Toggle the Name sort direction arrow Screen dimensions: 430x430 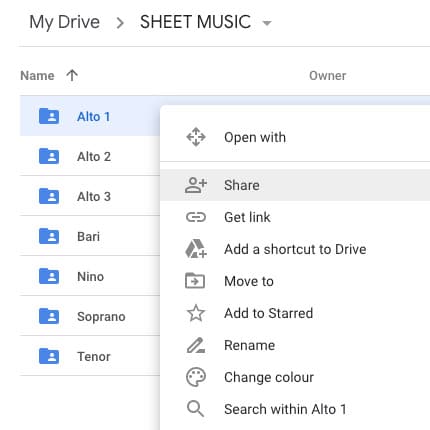click(72, 76)
